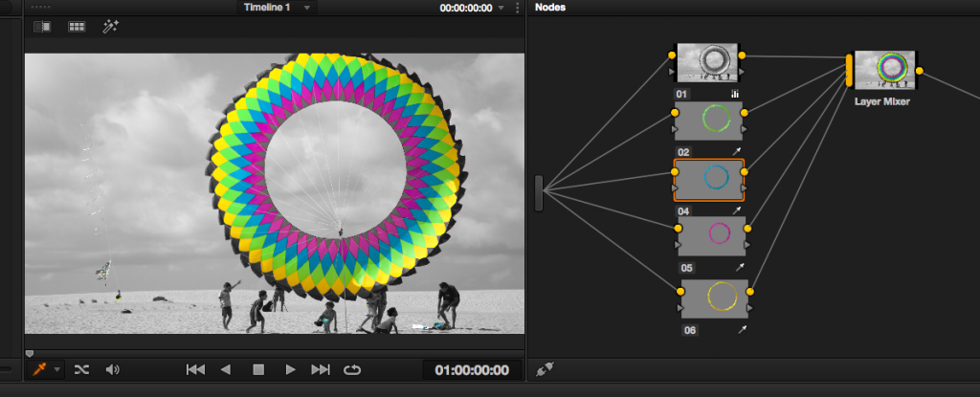Enable the Highlight magic wand icon

(x=111, y=26)
